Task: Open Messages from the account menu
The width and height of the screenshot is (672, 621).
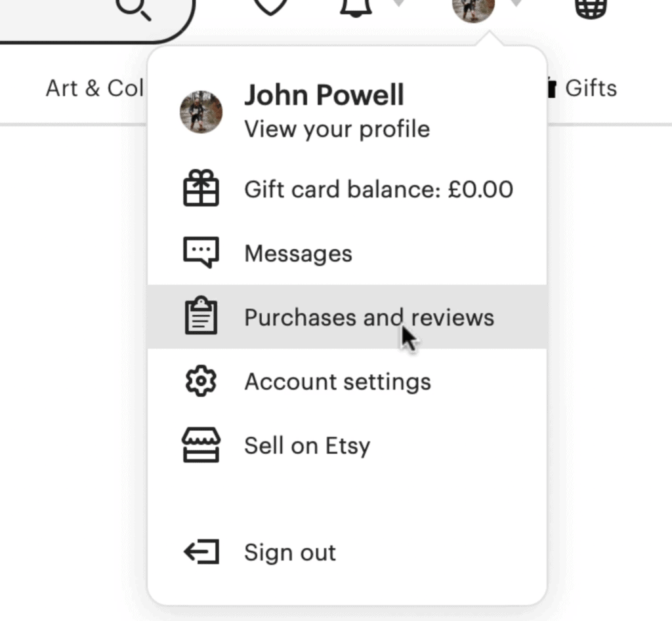Action: (298, 254)
